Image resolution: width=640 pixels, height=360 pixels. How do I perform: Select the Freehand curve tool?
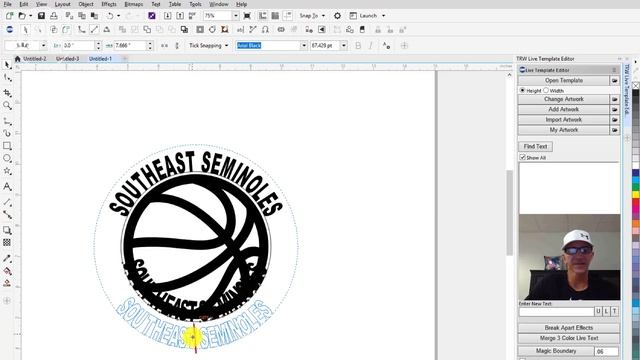pos(7,121)
